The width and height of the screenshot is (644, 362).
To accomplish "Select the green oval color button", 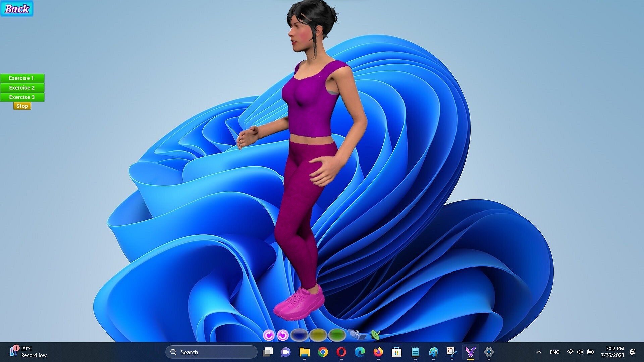I will (337, 335).
